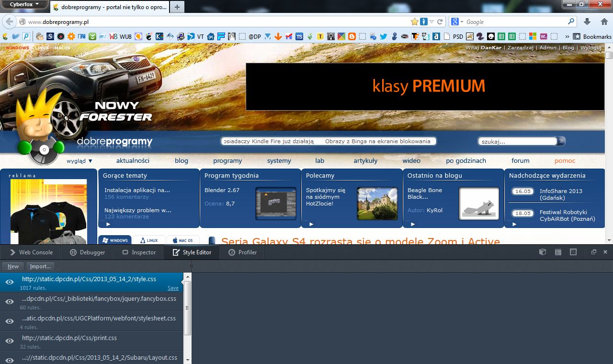Open the aktualności menu item

133,161
